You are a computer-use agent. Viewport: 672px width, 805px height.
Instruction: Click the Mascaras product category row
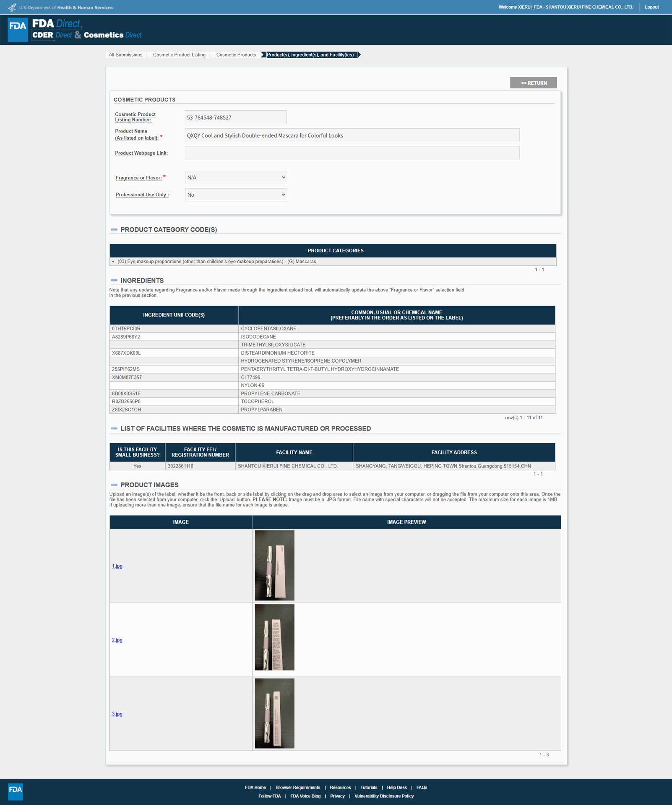[333, 262]
